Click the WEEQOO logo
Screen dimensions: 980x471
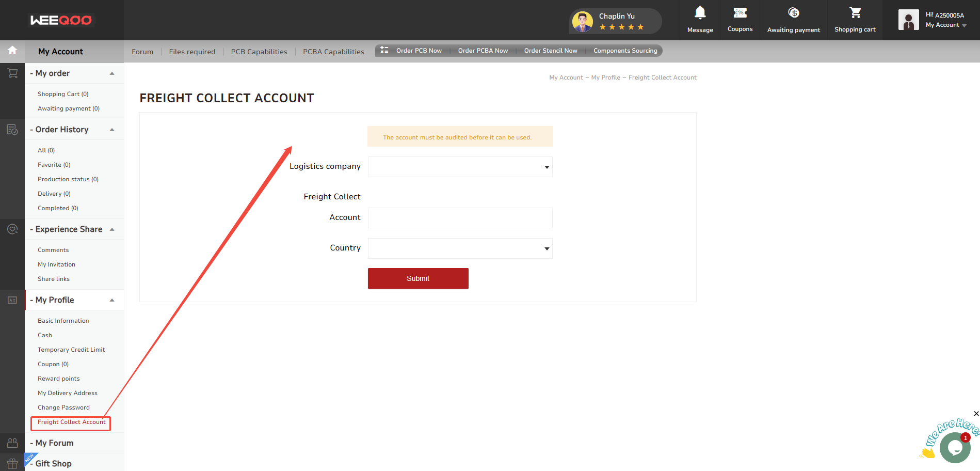coord(61,20)
